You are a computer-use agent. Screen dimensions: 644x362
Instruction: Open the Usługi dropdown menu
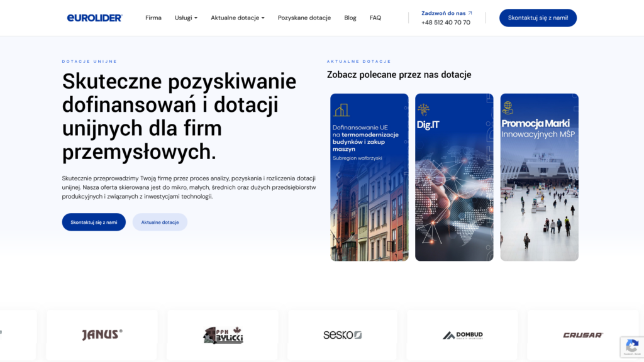click(186, 18)
